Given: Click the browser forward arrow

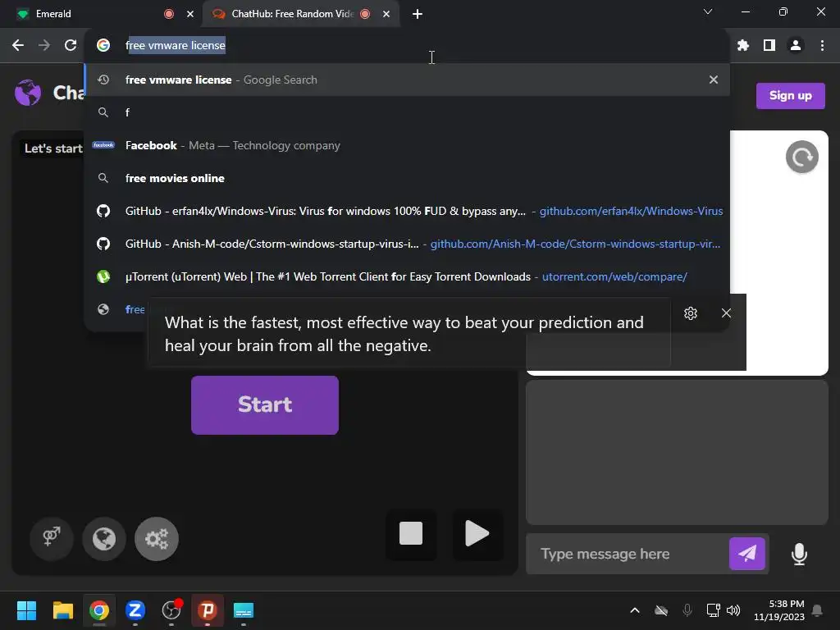Looking at the screenshot, I should pyautogui.click(x=44, y=46).
